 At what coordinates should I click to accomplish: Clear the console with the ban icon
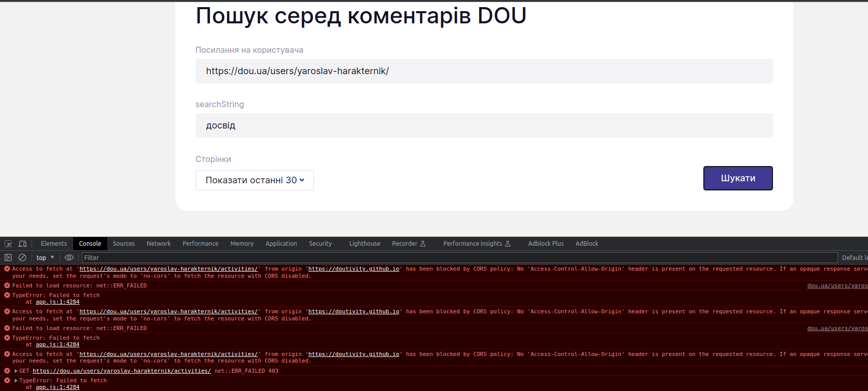coord(22,257)
